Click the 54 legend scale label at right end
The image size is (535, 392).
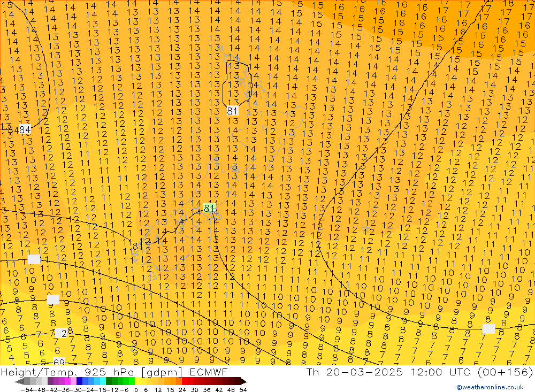point(243,390)
